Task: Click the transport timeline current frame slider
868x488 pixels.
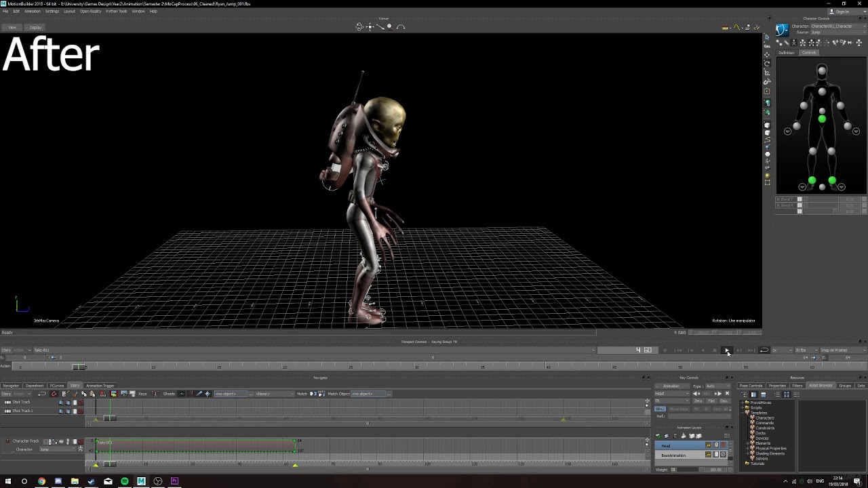Action: click(x=79, y=367)
